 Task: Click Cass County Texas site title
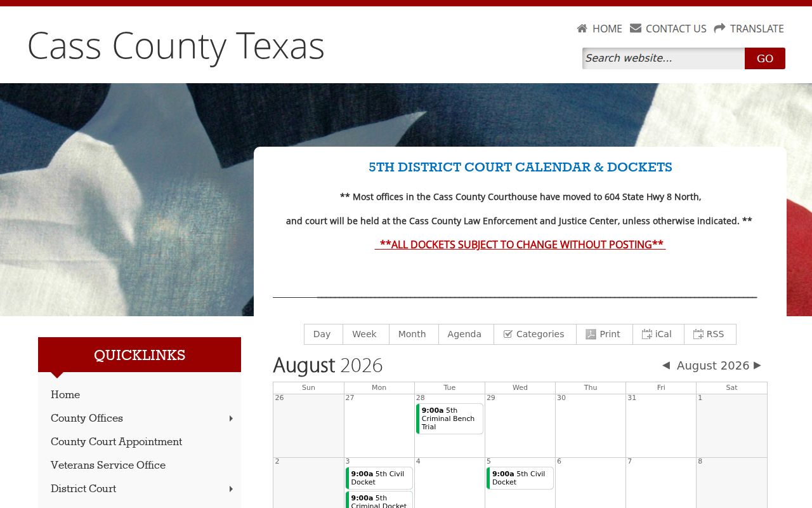coord(176,46)
